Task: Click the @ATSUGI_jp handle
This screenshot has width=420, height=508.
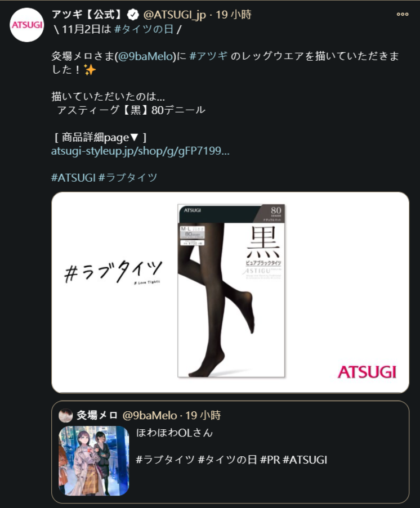Action: (x=175, y=15)
